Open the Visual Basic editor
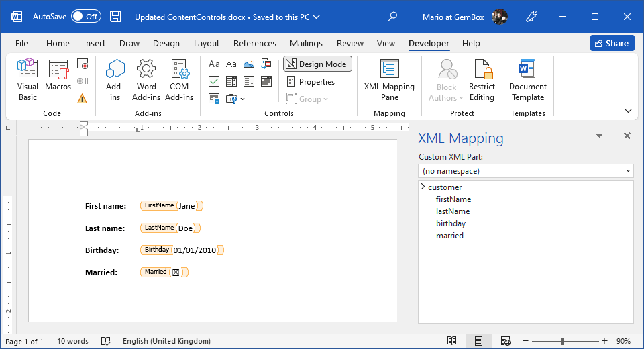Screen dimensions: 644x349 click(28, 80)
